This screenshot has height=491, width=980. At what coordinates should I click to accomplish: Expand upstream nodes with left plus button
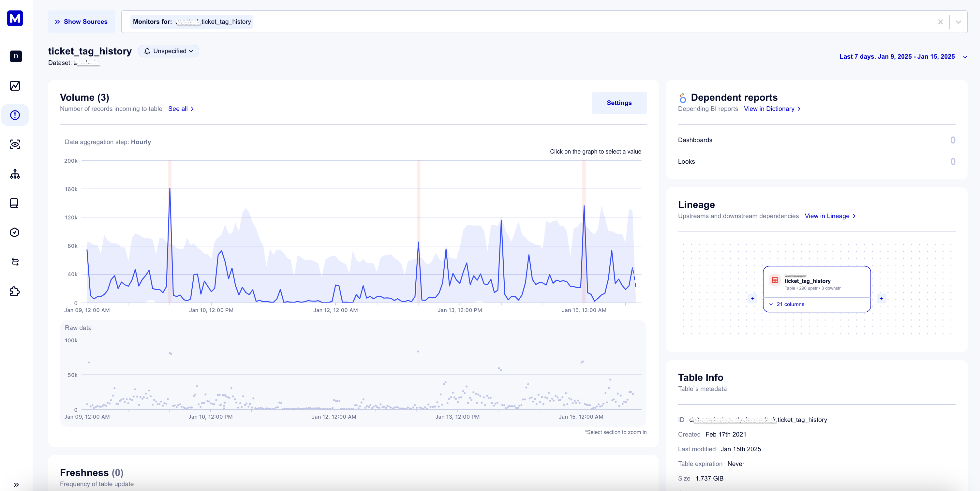pyautogui.click(x=752, y=299)
